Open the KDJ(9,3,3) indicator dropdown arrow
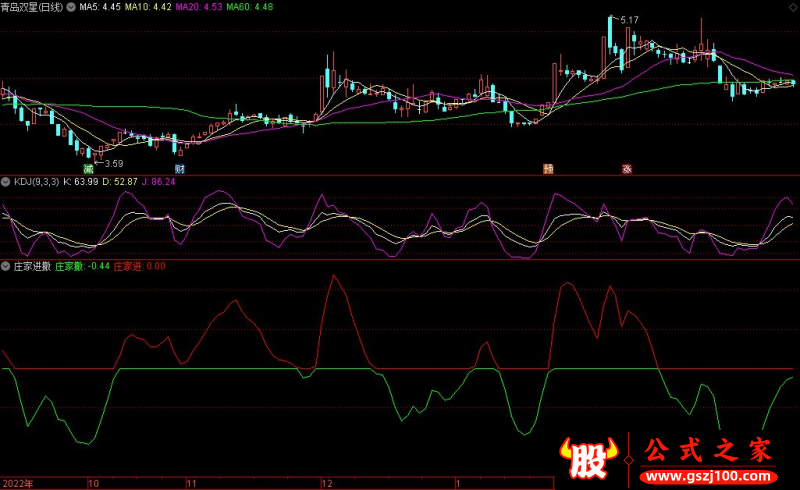800x490 pixels. [x=6, y=182]
